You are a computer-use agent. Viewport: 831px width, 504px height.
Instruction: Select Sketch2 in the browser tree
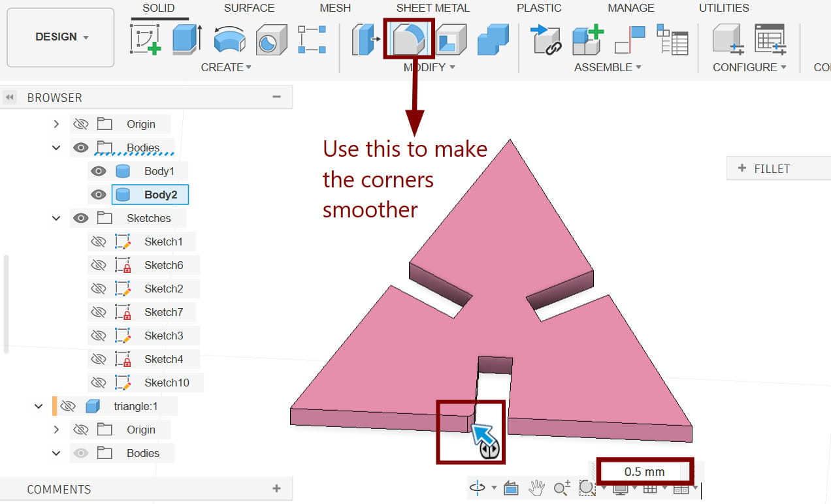coord(163,289)
